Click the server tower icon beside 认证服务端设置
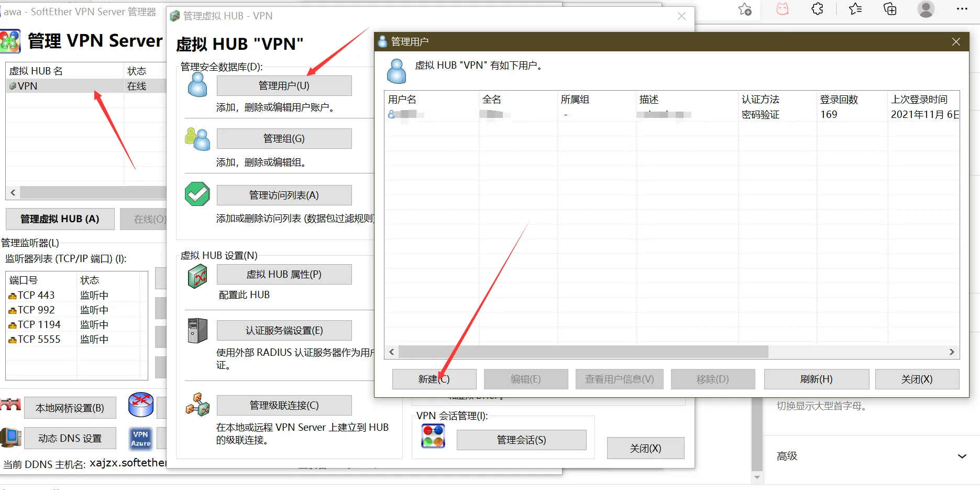980x490 pixels. click(197, 331)
